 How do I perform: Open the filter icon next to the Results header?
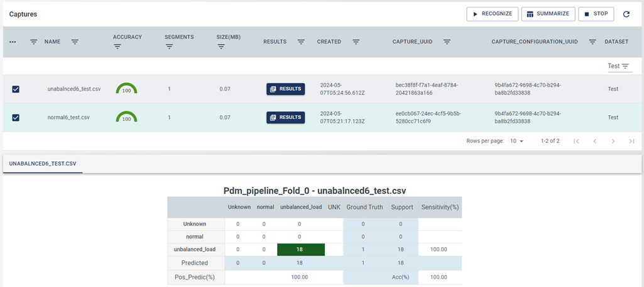click(x=301, y=42)
